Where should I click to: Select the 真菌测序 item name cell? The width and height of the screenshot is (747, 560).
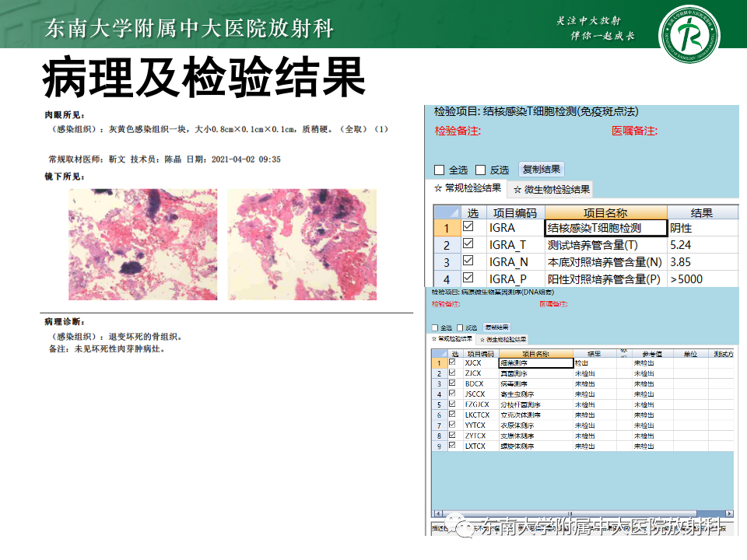click(536, 373)
